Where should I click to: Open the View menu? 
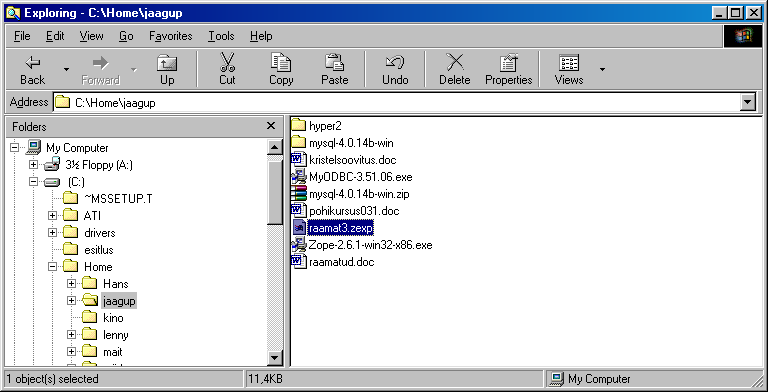coord(91,36)
